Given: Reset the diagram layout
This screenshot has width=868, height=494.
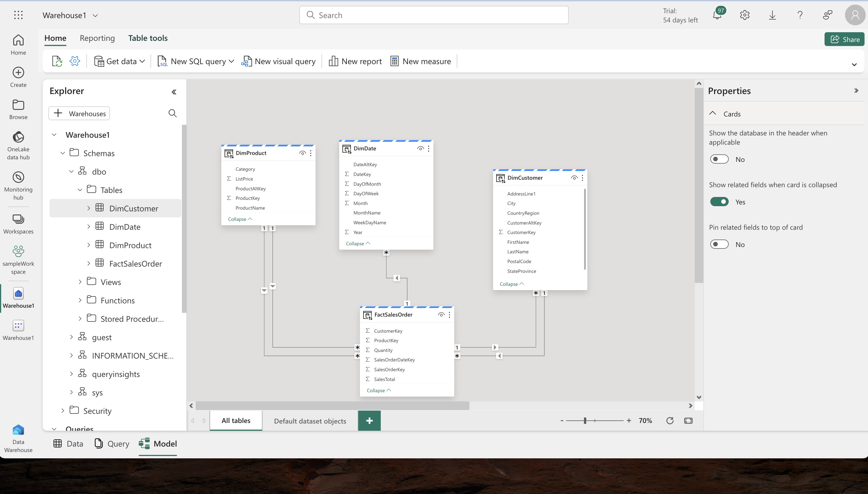Looking at the screenshot, I should pyautogui.click(x=670, y=421).
